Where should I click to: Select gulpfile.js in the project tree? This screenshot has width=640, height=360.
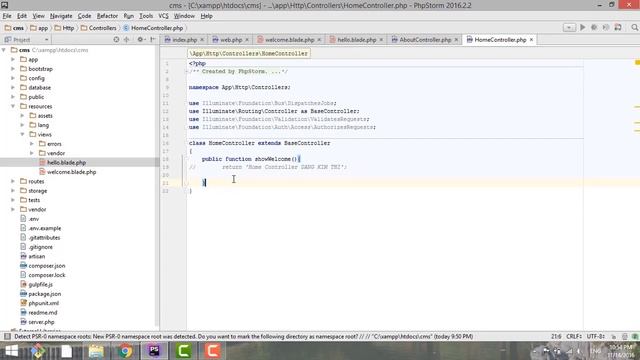point(40,284)
